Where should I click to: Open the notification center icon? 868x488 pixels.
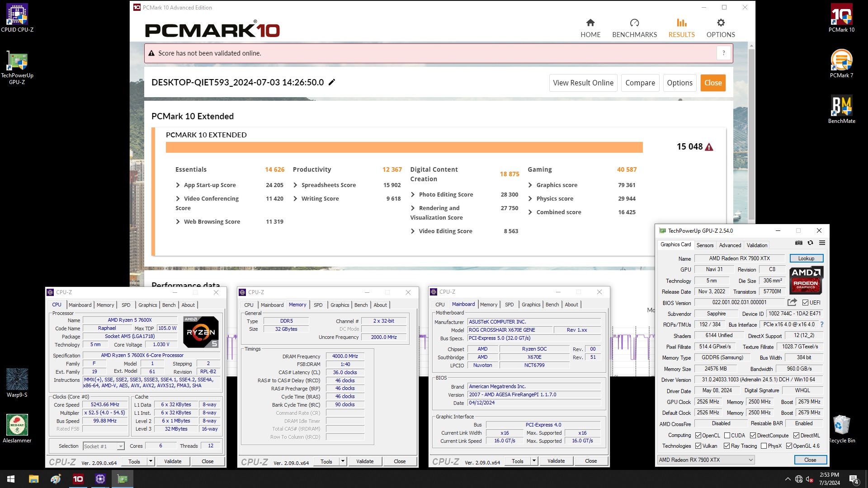(854, 479)
